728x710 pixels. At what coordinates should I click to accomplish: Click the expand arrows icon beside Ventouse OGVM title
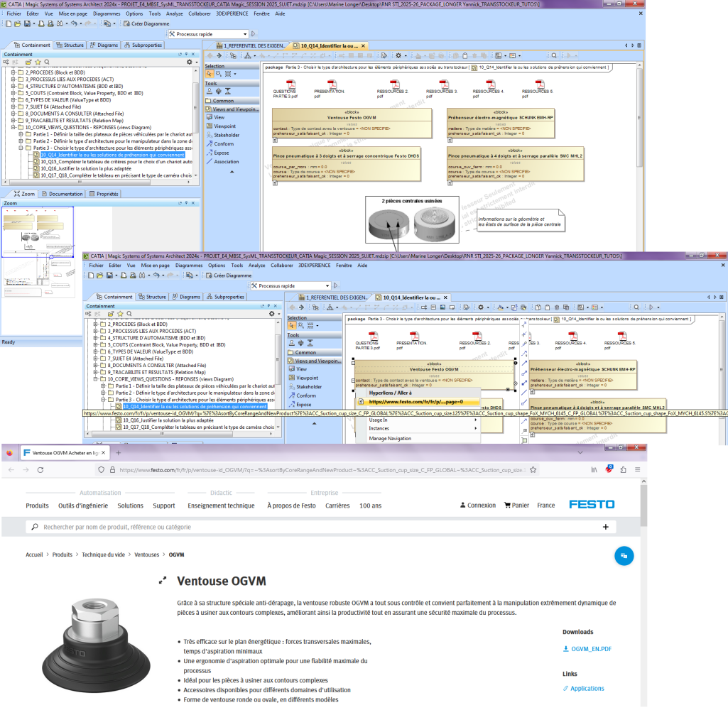pyautogui.click(x=163, y=581)
